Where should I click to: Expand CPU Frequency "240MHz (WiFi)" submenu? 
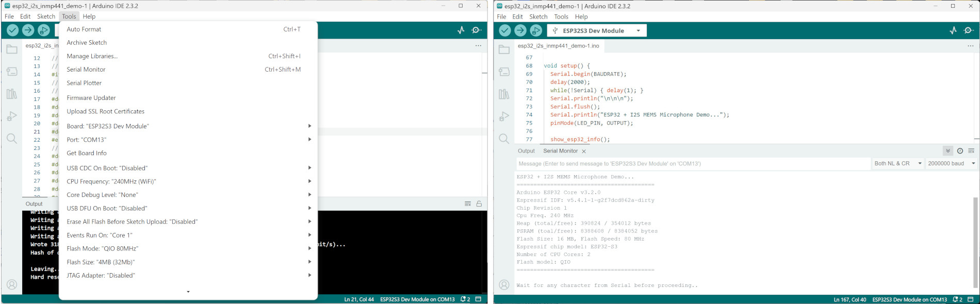click(188, 181)
